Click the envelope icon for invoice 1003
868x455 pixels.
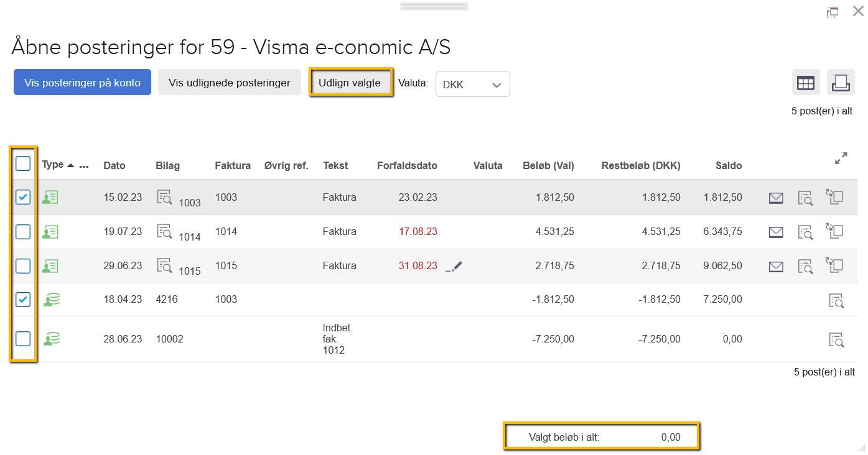(x=775, y=198)
